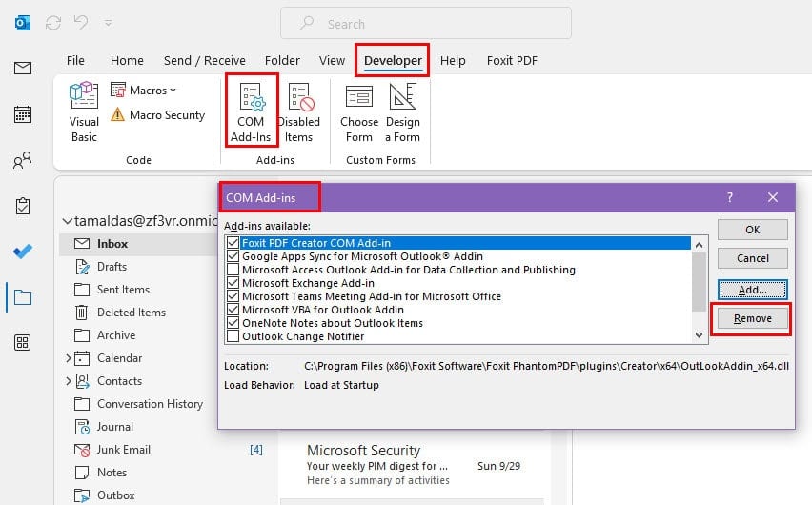Click the Junk Email [4] count
The height and width of the screenshot is (505, 812).
255,450
